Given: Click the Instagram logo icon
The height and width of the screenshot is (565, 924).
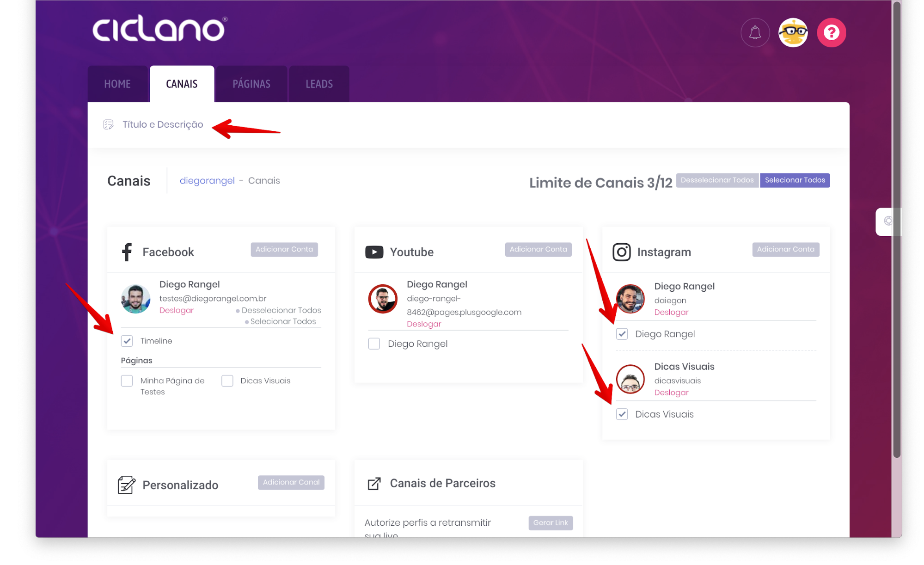Looking at the screenshot, I should [x=621, y=252].
